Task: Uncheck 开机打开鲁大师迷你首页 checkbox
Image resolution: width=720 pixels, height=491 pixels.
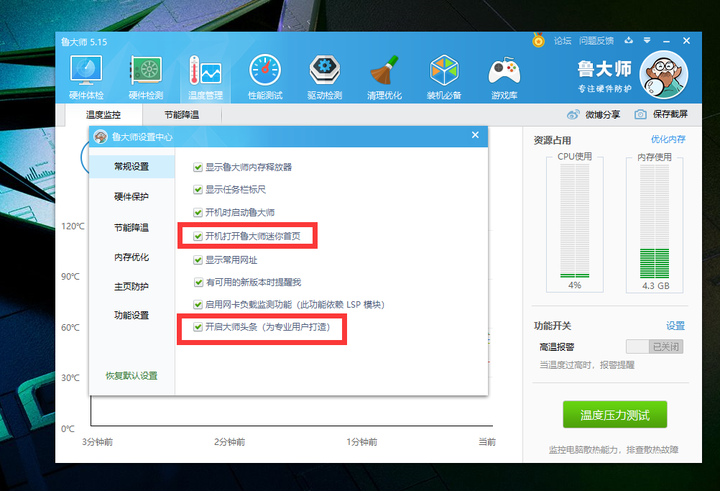Action: (198, 236)
